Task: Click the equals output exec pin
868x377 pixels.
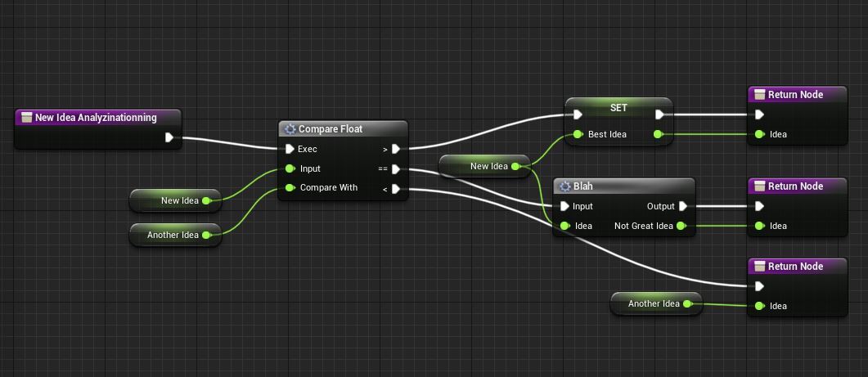Action: pyautogui.click(x=395, y=168)
